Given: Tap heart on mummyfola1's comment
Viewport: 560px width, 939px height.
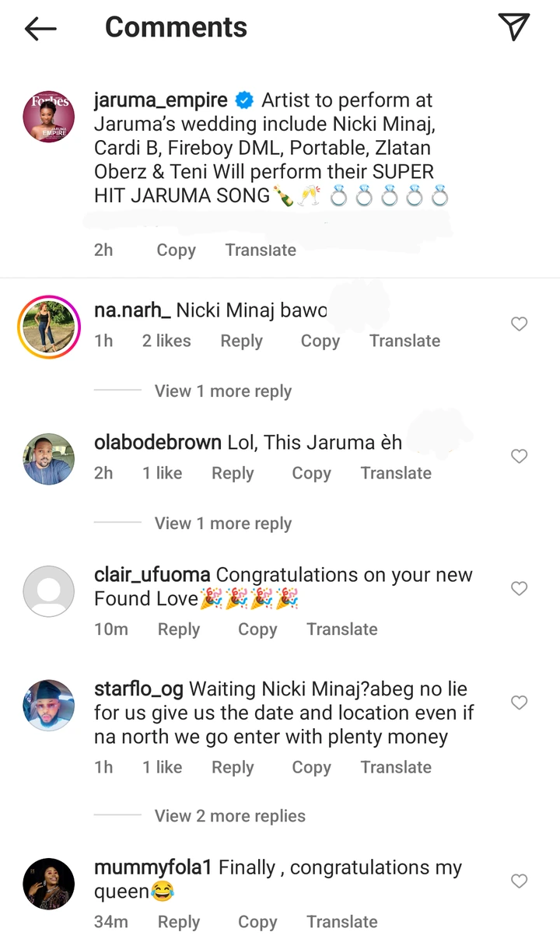Looking at the screenshot, I should (x=520, y=881).
